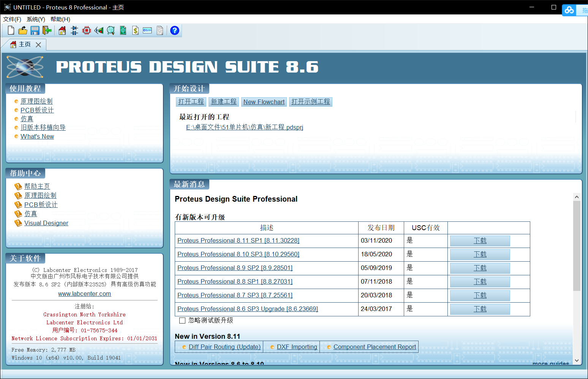Open the What's New link
This screenshot has height=379, width=588.
(37, 136)
